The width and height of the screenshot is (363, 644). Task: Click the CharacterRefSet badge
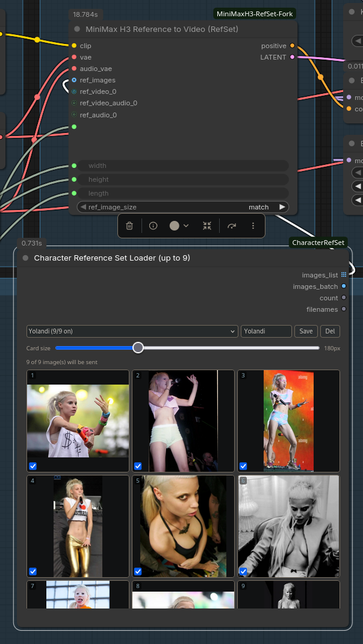pos(318,243)
